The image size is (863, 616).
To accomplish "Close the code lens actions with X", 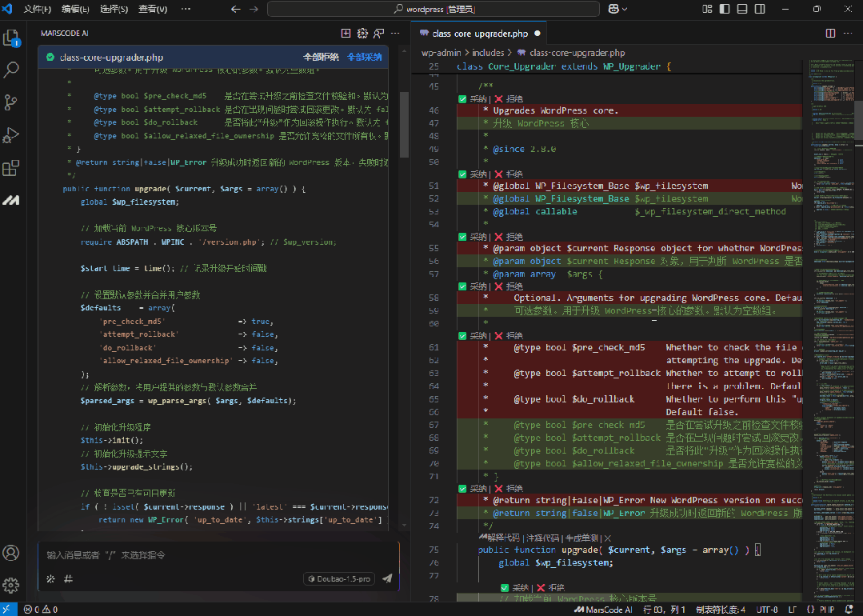I will (608, 538).
